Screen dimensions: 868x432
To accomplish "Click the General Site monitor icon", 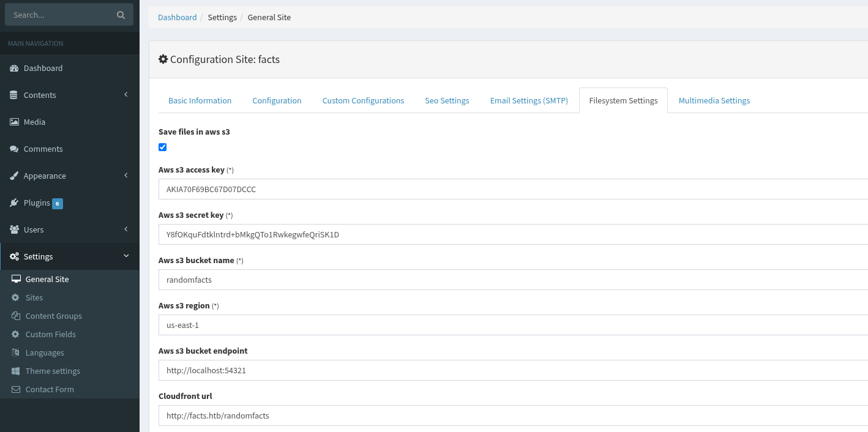I will click(16, 279).
